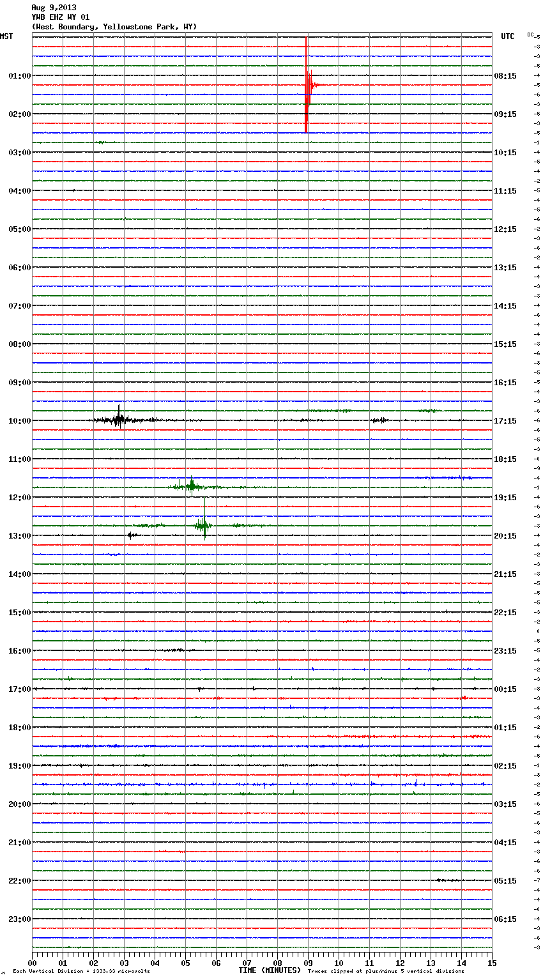543x980 pixels.
Task: Select the 12:00 MST time label
Action: coord(20,498)
